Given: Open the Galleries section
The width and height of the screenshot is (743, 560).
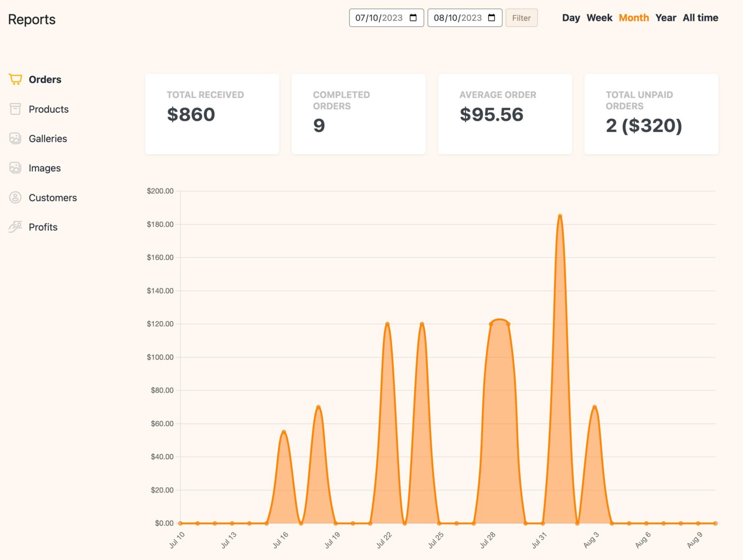Looking at the screenshot, I should click(48, 138).
